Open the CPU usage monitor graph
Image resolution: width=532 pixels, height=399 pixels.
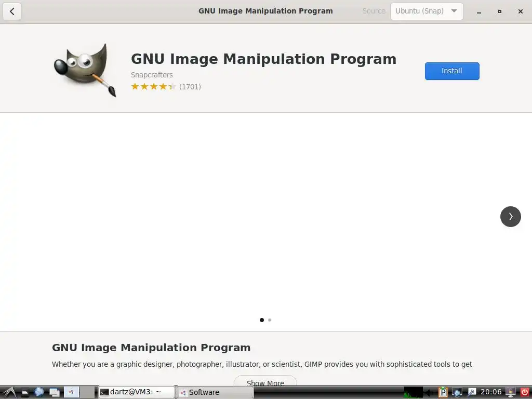(413, 392)
